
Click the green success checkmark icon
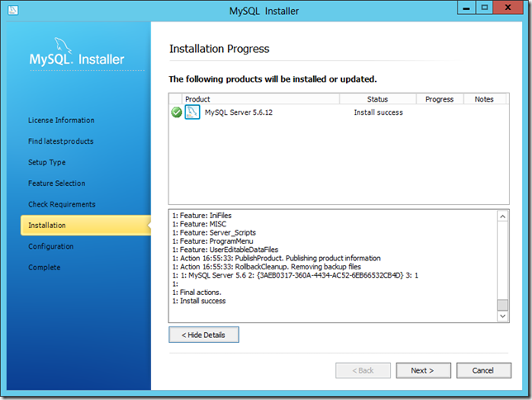coord(177,112)
